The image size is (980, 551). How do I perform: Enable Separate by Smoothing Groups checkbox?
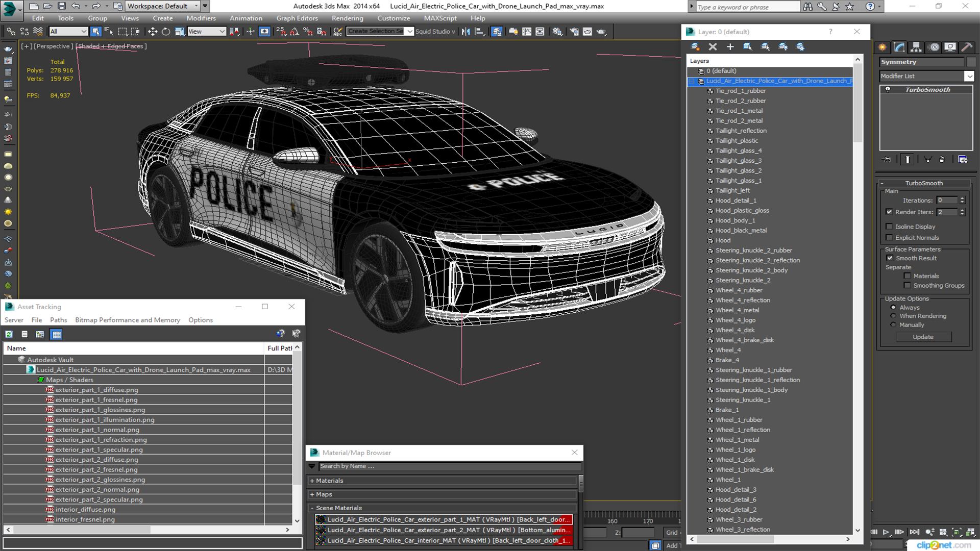pos(907,286)
